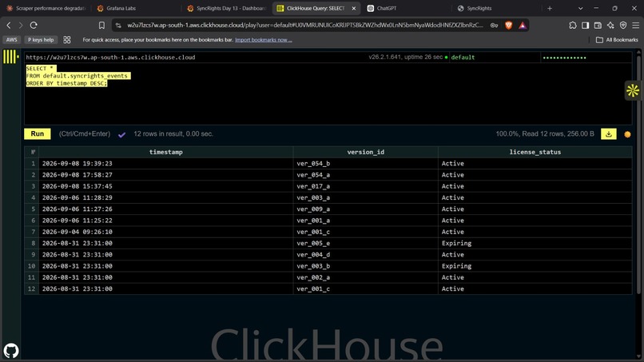The height and width of the screenshot is (362, 644).
Task: Switch to Scraper performance degradation tab
Action: tap(46, 8)
